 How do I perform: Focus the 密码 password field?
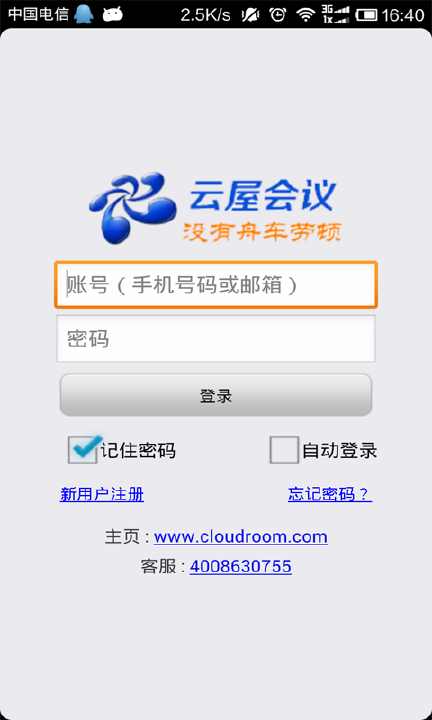216,339
